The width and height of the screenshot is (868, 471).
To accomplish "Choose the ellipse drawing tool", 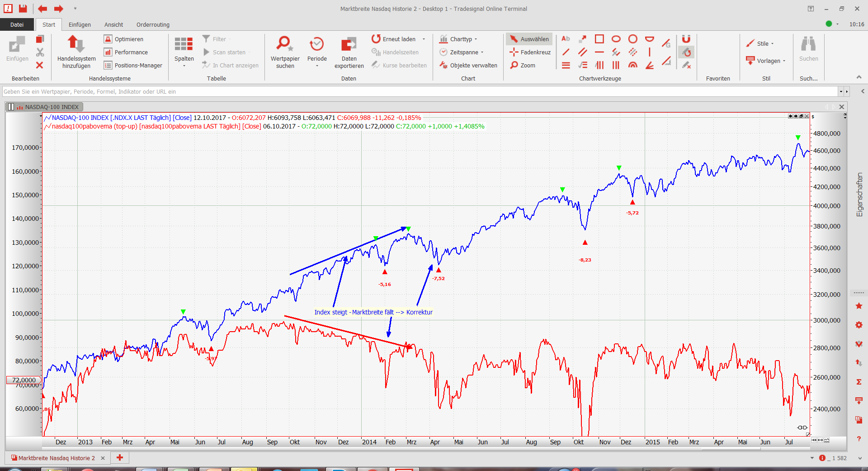I will tap(616, 39).
